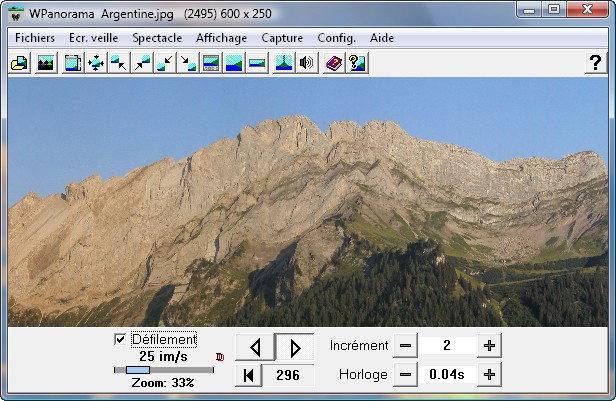
Task: Decrease Horloge with minus button
Action: pos(405,375)
